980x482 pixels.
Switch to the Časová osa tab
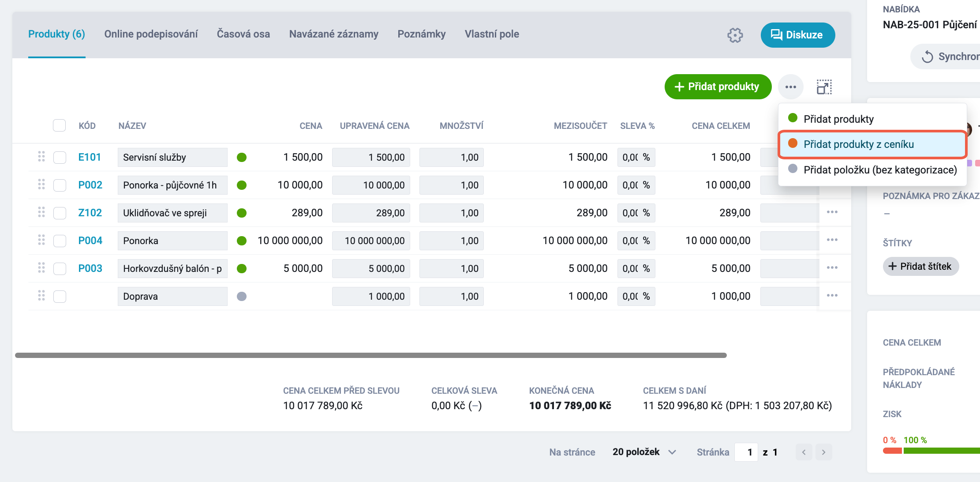tap(243, 34)
